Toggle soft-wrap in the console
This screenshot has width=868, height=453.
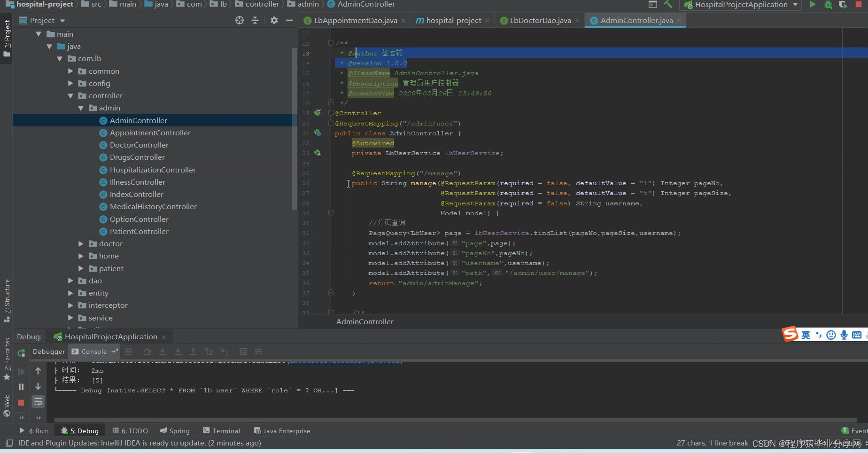38,401
